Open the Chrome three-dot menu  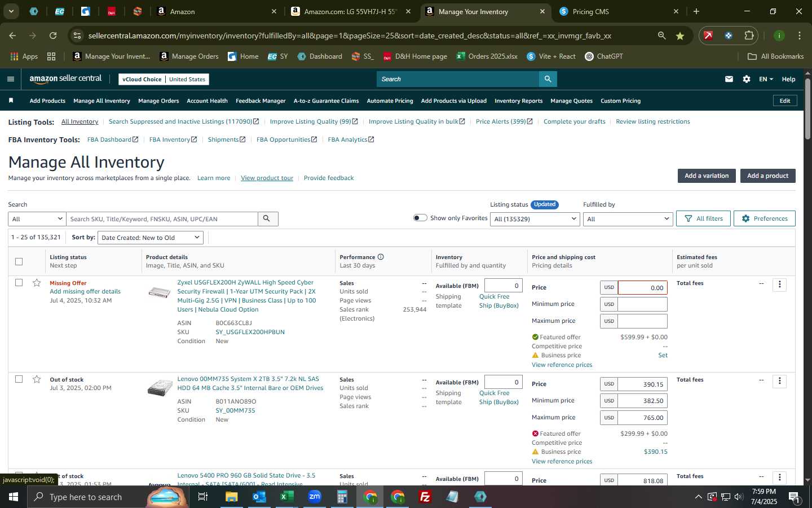click(x=800, y=36)
